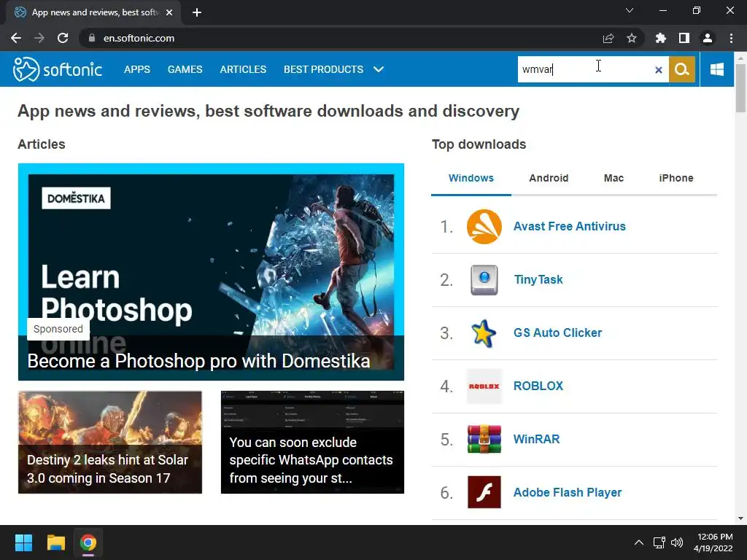Click the Chrome taskbar icon
Screen dimensions: 747x560
(x=88, y=542)
